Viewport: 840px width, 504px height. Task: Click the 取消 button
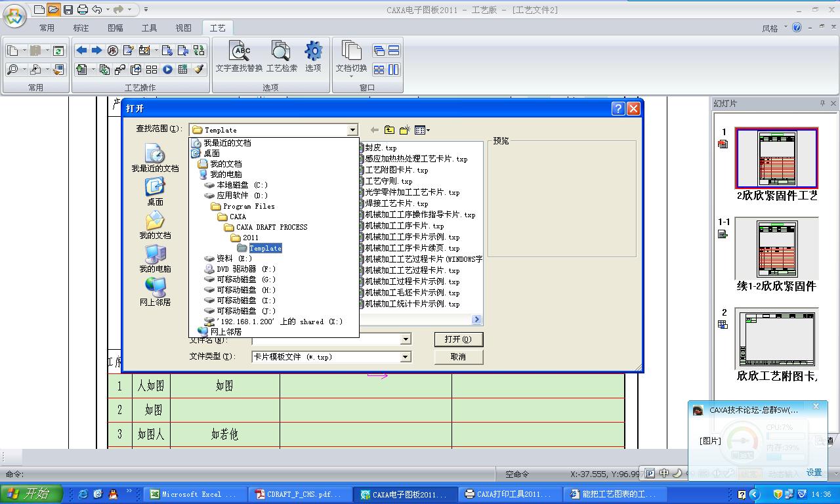click(458, 356)
